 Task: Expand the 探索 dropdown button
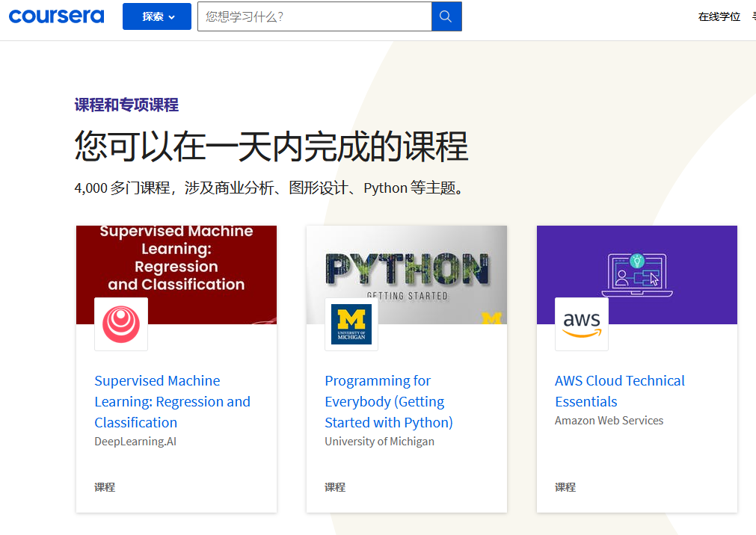[157, 16]
